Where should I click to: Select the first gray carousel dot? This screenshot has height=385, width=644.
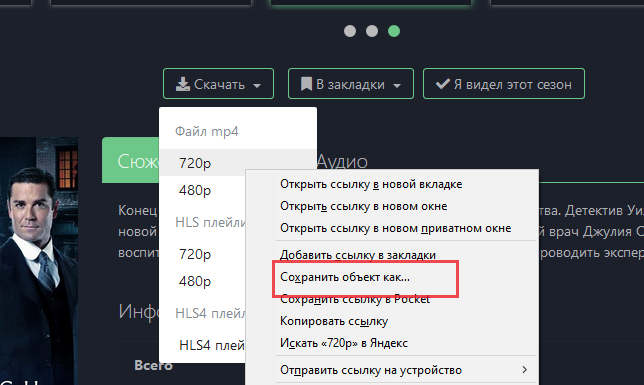coord(350,31)
